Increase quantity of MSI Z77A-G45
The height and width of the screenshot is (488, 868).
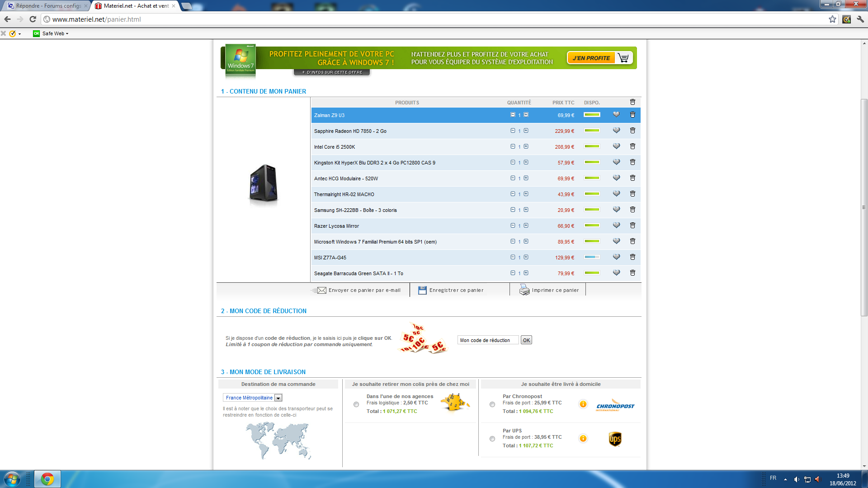(x=526, y=257)
